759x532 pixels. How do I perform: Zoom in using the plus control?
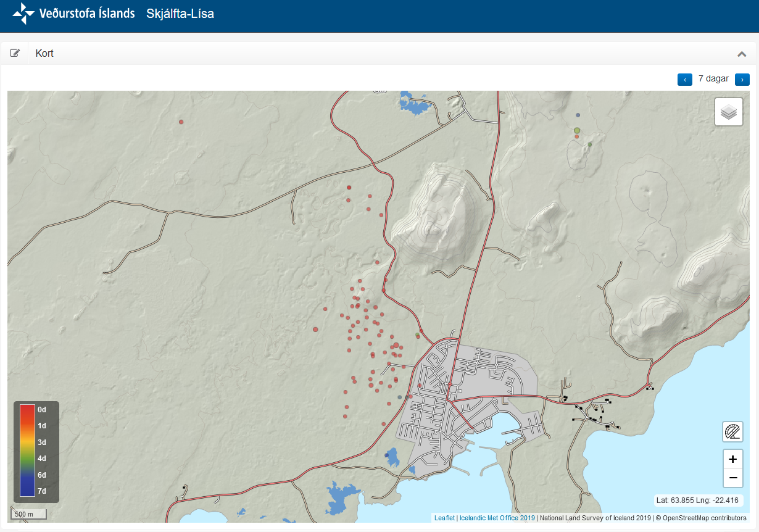click(x=732, y=459)
